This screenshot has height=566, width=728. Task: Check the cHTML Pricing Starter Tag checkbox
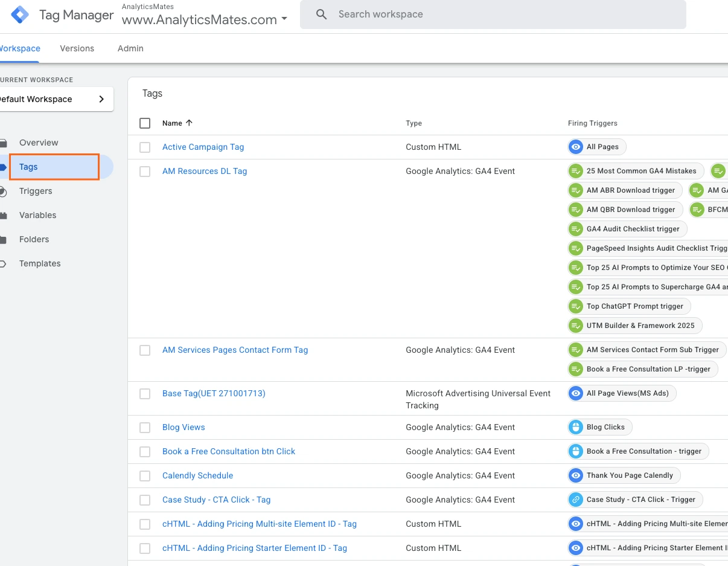click(x=145, y=548)
